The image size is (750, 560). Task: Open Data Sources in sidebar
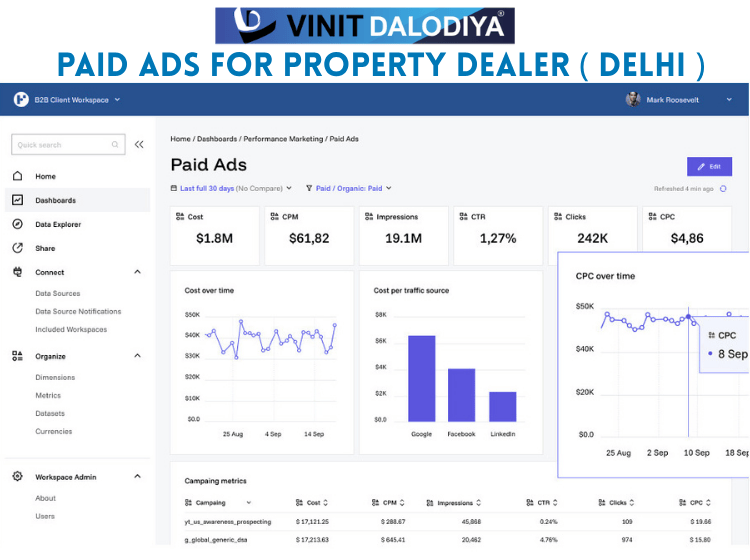(x=58, y=294)
